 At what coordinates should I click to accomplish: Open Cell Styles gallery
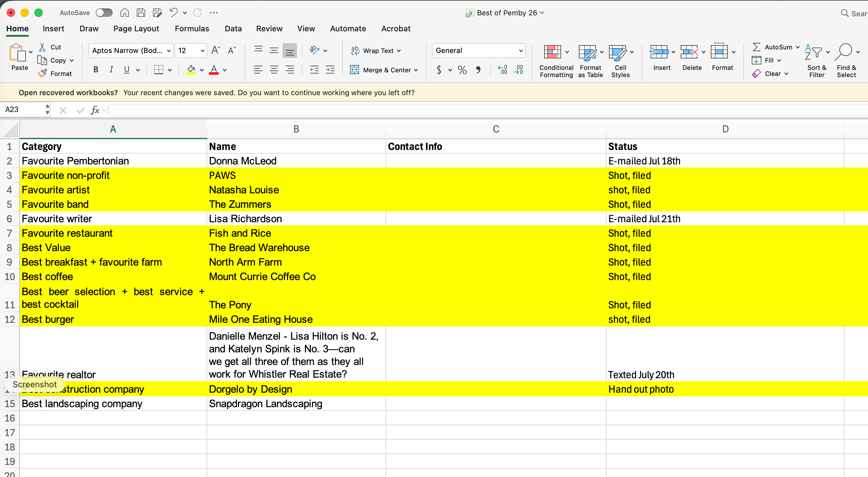(621, 61)
